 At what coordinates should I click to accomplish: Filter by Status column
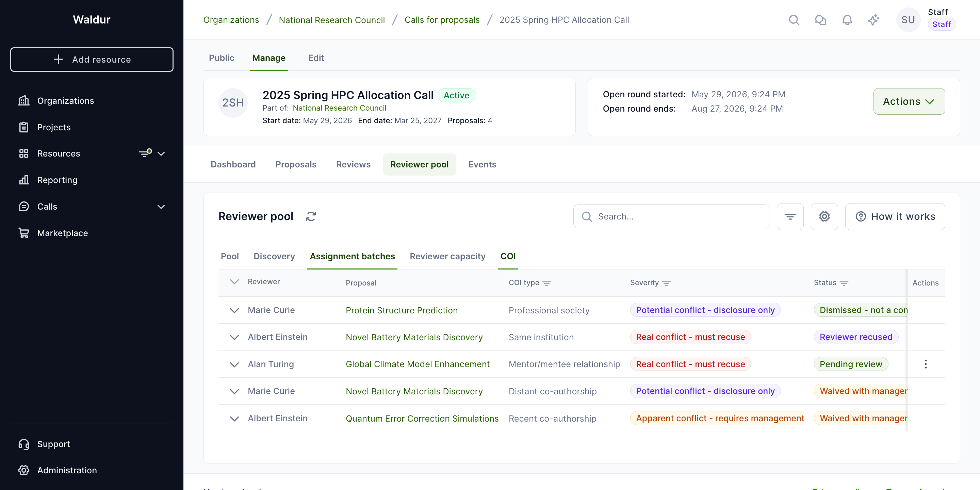(844, 283)
